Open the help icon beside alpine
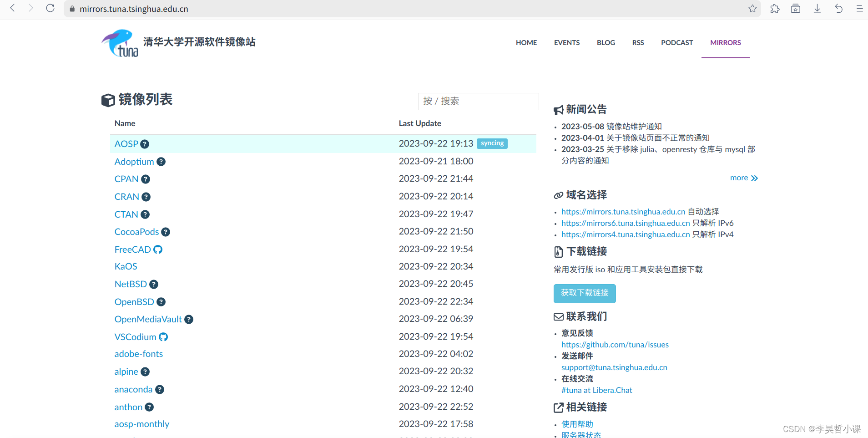868x438 pixels. tap(145, 372)
